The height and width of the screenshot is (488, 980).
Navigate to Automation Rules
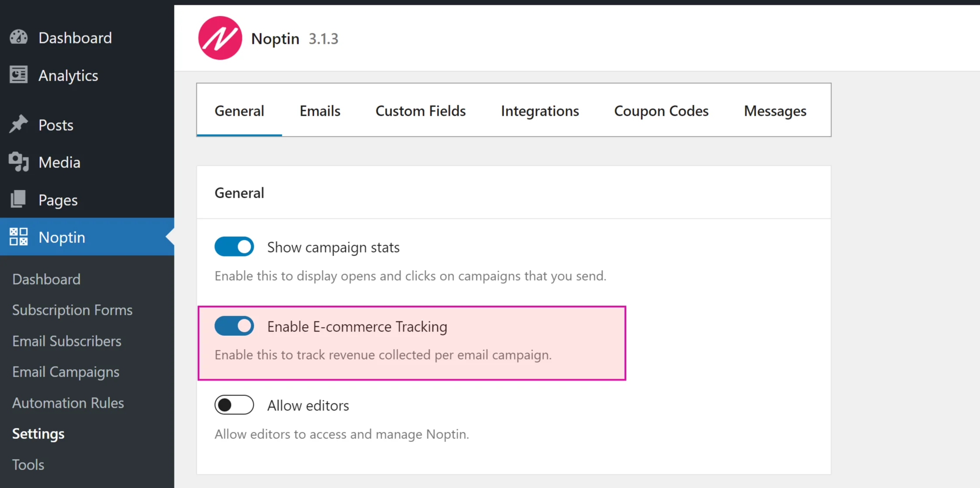67,403
